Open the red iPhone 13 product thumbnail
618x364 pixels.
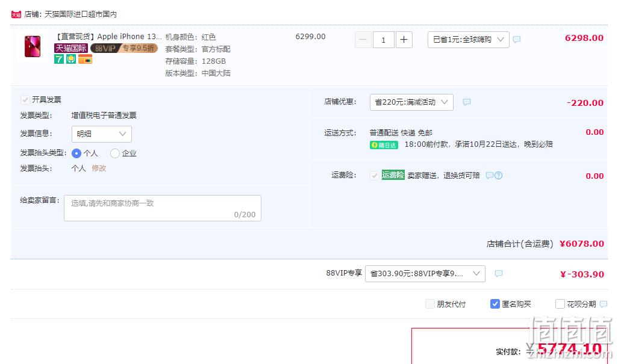33,46
